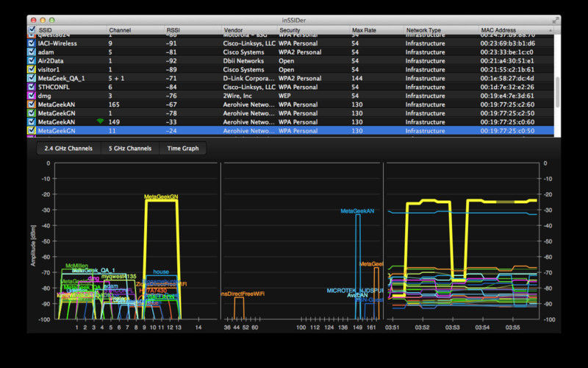Toggle the Air2Data network checkbox
Viewport: 588px width, 368px height.
(x=32, y=60)
